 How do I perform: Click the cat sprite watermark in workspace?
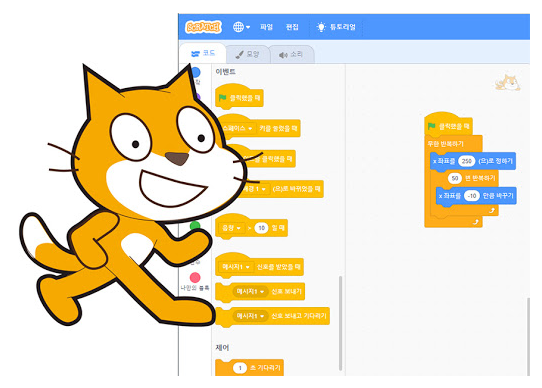pyautogui.click(x=508, y=82)
